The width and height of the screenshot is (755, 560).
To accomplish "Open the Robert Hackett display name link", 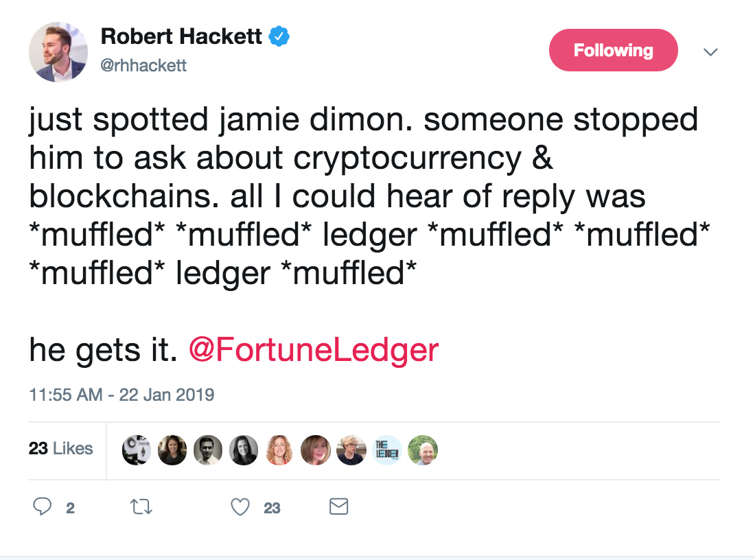I will (x=181, y=37).
